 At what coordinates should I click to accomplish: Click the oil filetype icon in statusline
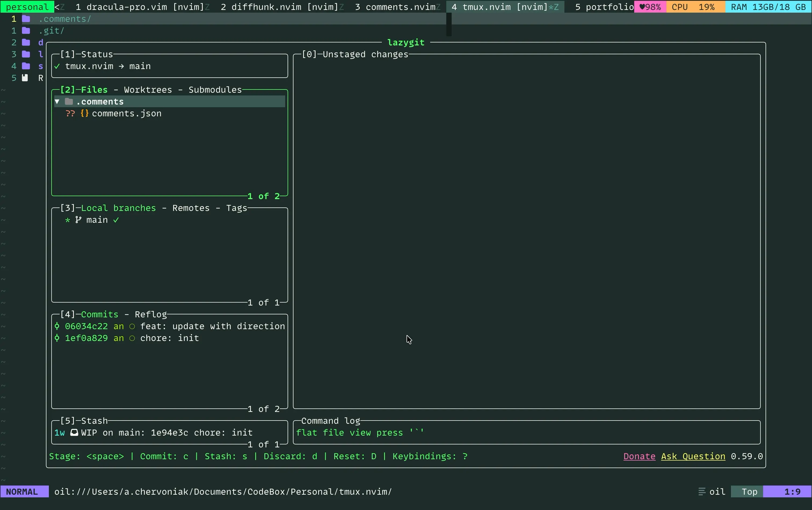click(702, 492)
